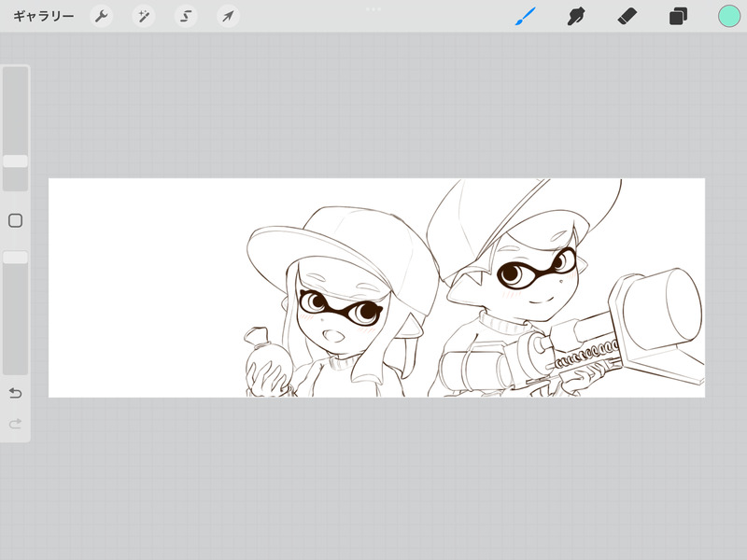The image size is (747, 560).
Task: Activate the Selection S-shaped tool
Action: coord(186,17)
